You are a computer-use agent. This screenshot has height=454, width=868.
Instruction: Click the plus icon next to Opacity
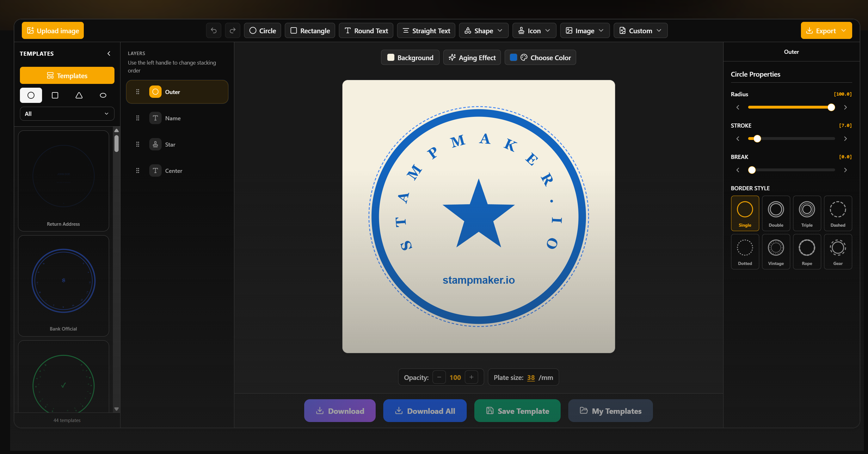click(x=471, y=377)
